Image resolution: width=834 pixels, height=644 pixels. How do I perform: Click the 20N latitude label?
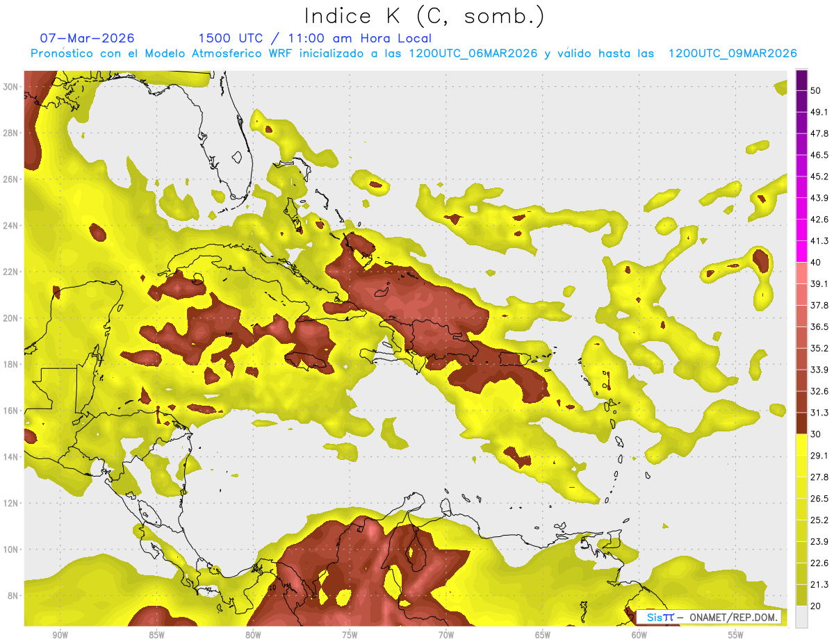(x=10, y=318)
